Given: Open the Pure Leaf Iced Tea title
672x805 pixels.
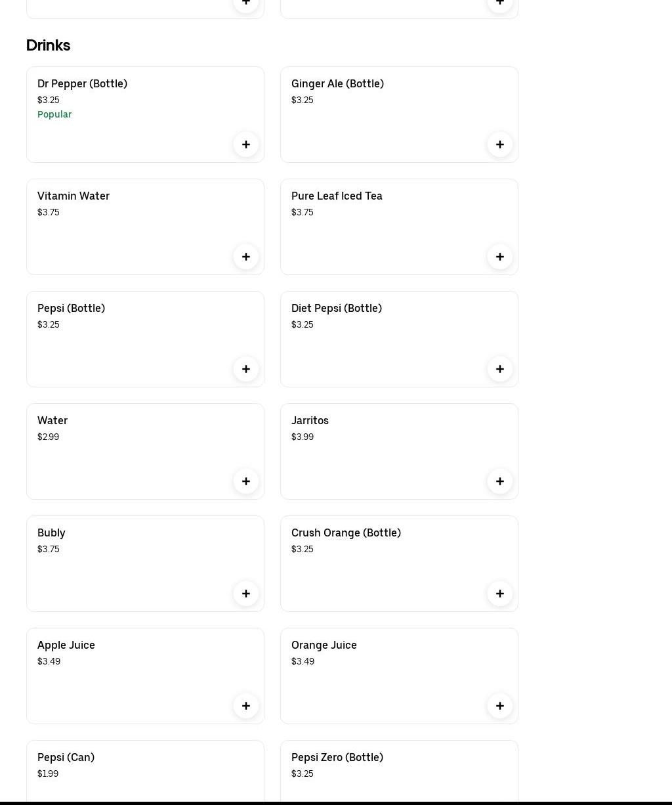Looking at the screenshot, I should [337, 196].
